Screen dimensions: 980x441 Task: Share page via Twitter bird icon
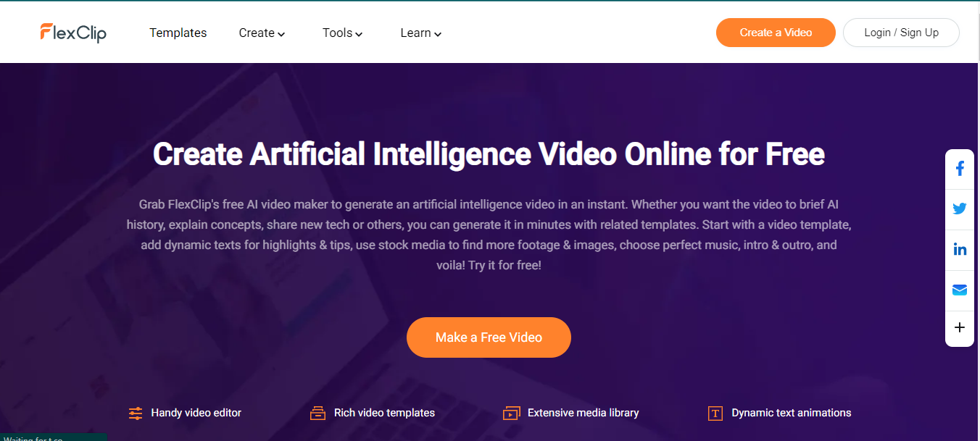pos(960,209)
